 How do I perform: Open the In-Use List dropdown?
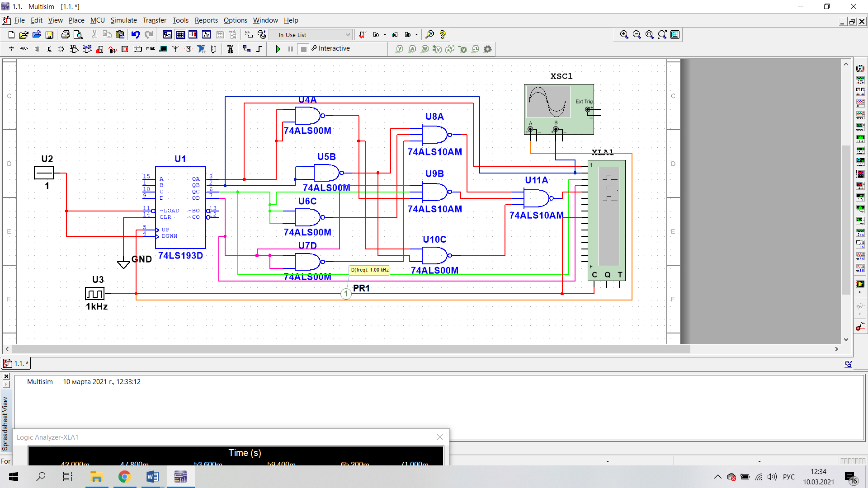(x=310, y=35)
